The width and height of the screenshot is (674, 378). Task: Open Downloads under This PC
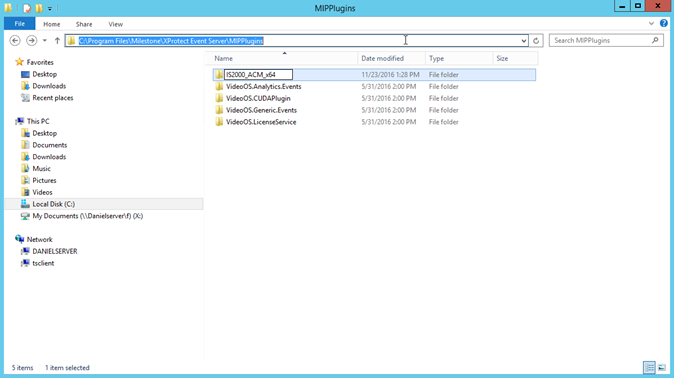(49, 157)
